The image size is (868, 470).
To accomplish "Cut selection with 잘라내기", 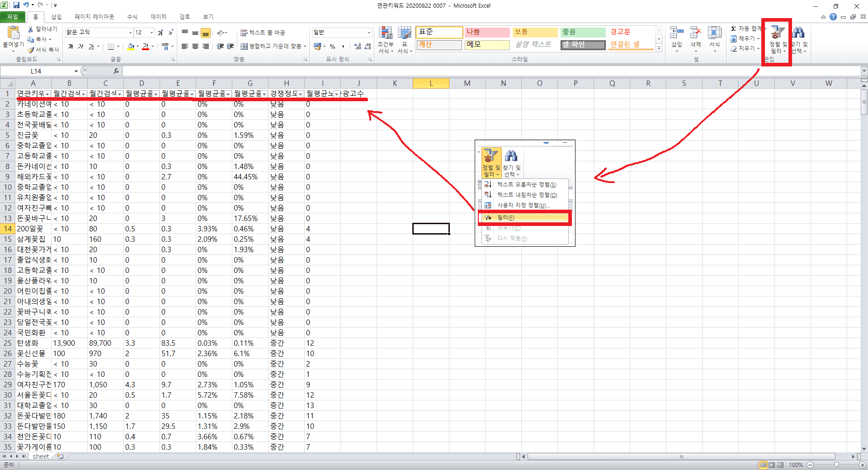I will point(42,29).
